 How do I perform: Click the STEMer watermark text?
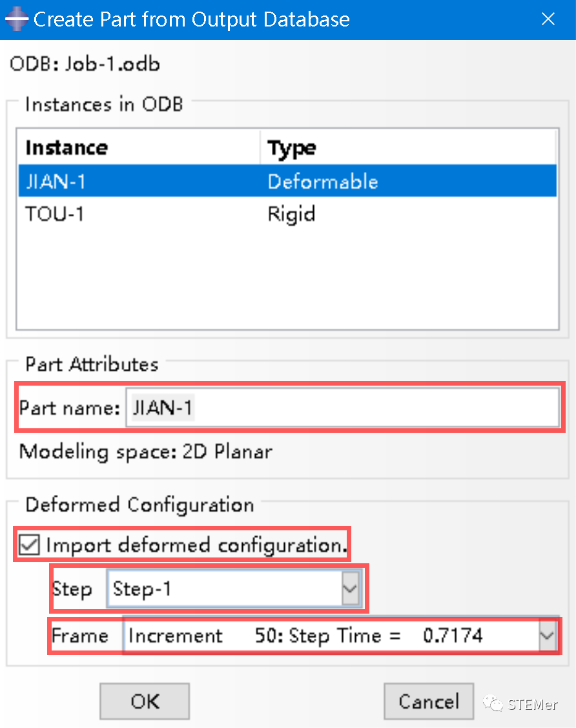[533, 704]
